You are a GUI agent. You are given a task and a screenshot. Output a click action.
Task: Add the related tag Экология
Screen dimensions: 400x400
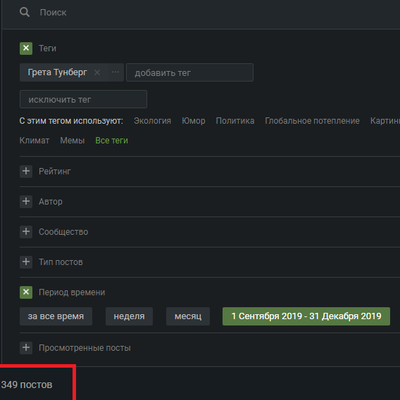[152, 121]
